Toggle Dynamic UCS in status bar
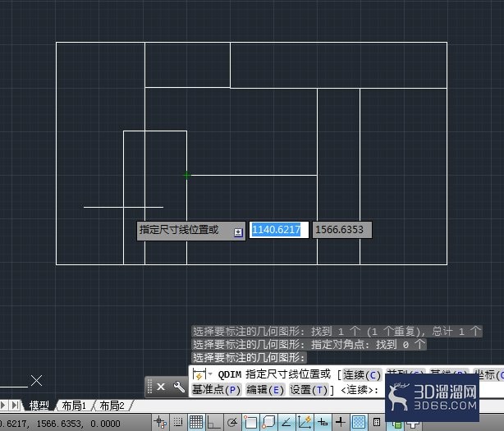 (304, 422)
